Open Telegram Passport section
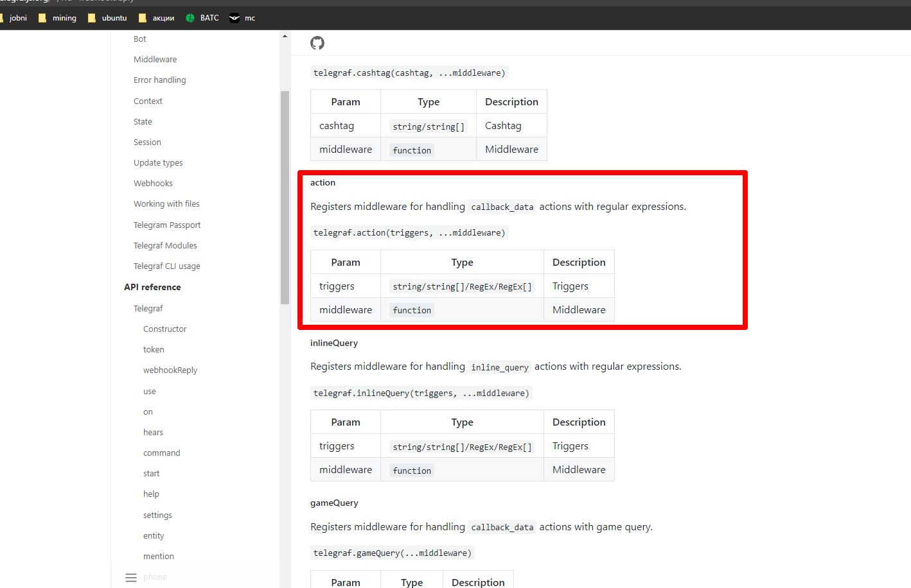Image resolution: width=911 pixels, height=588 pixels. click(167, 225)
